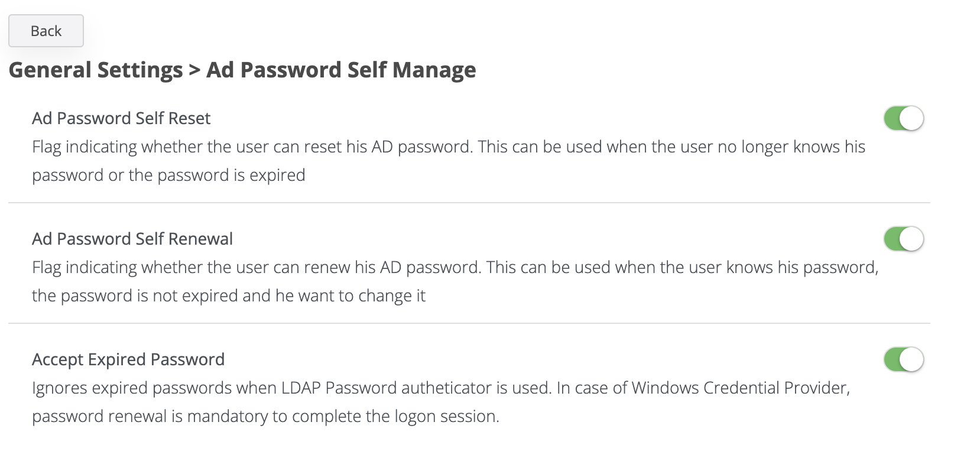Select the Accept Expired Password label
Viewport: 980px width, 461px height.
click(128, 359)
